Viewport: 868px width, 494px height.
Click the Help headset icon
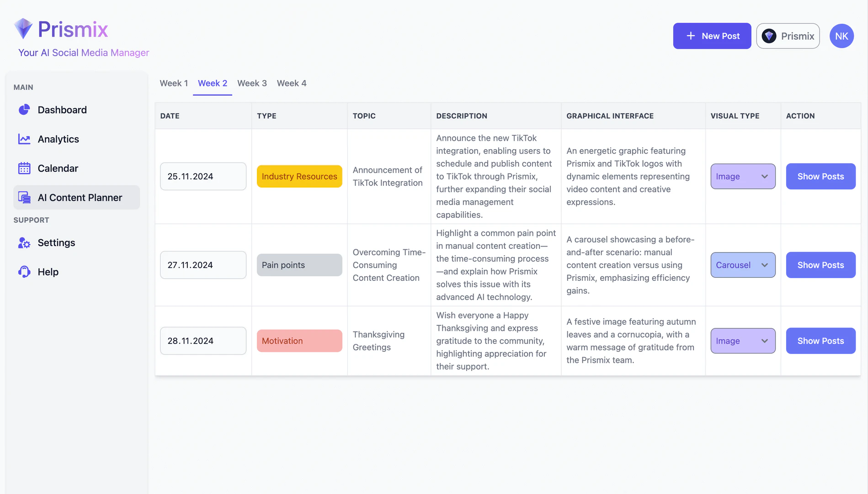point(23,272)
